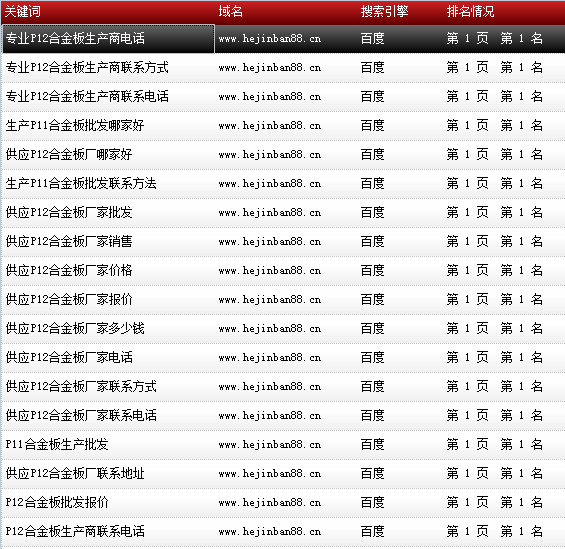
Task: Click domain cell in 生产P11合金板批发哪家好 row
Action: click(x=270, y=125)
